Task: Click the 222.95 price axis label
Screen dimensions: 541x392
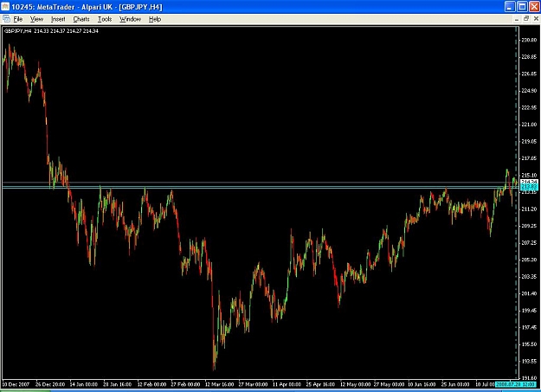Action: 529,107
